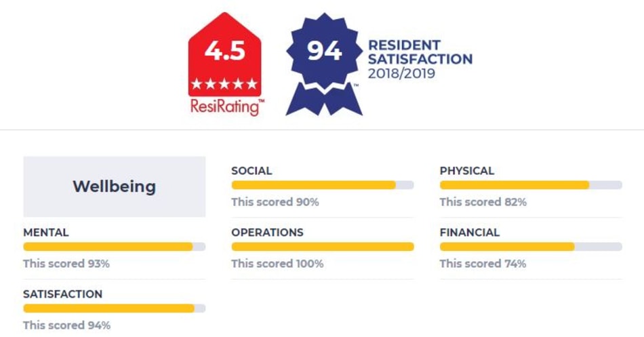Image resolution: width=644 pixels, height=337 pixels.
Task: Click the blue 94 rosette ribbon badge
Action: tap(324, 64)
